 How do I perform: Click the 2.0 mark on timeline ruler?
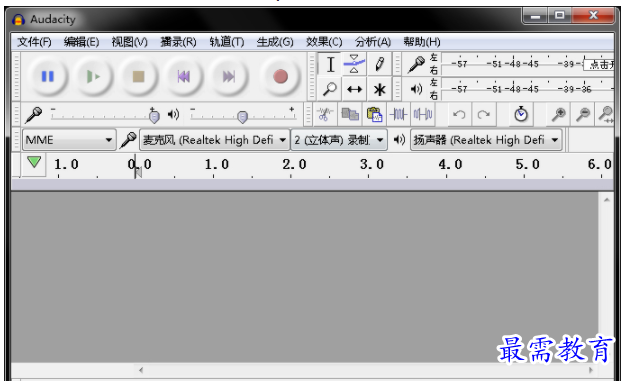294,164
